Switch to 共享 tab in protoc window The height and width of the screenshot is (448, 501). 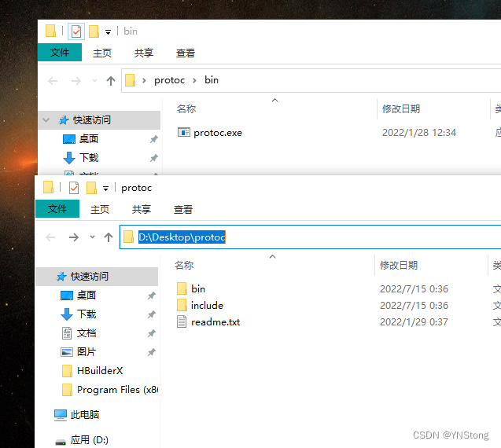(142, 210)
